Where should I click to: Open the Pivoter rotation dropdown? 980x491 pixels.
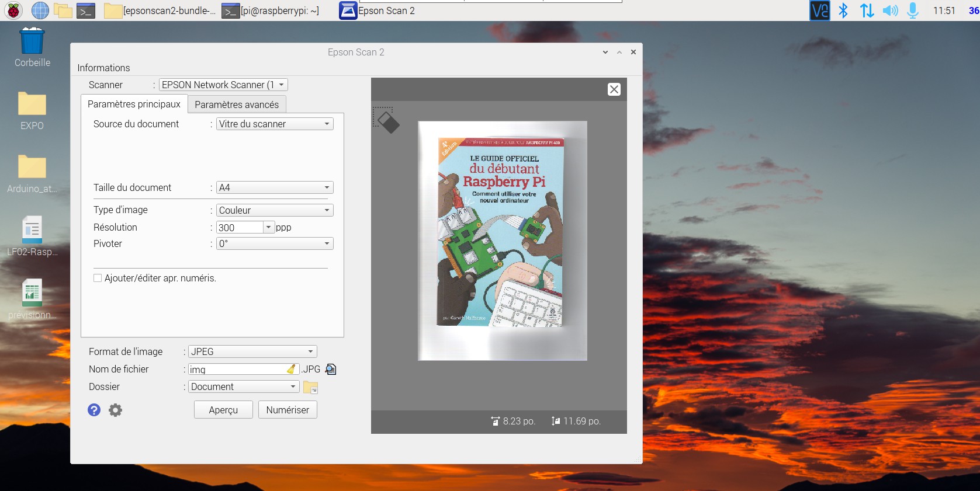(275, 243)
